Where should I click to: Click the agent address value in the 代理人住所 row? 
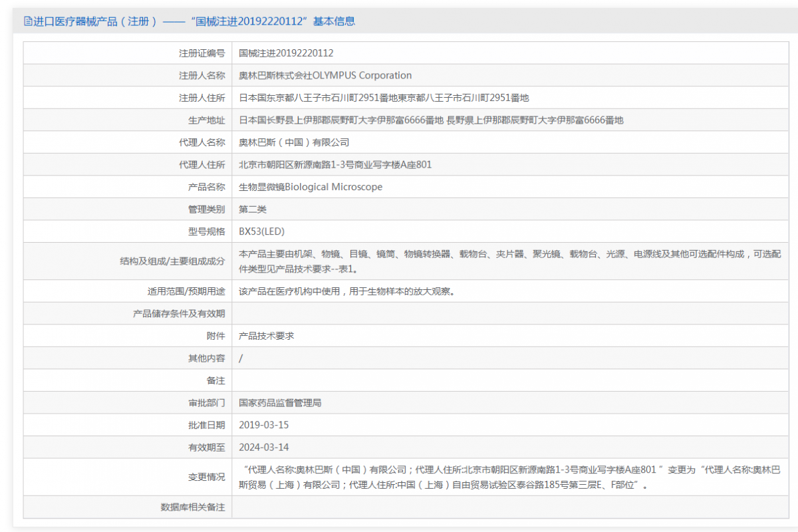pos(335,164)
